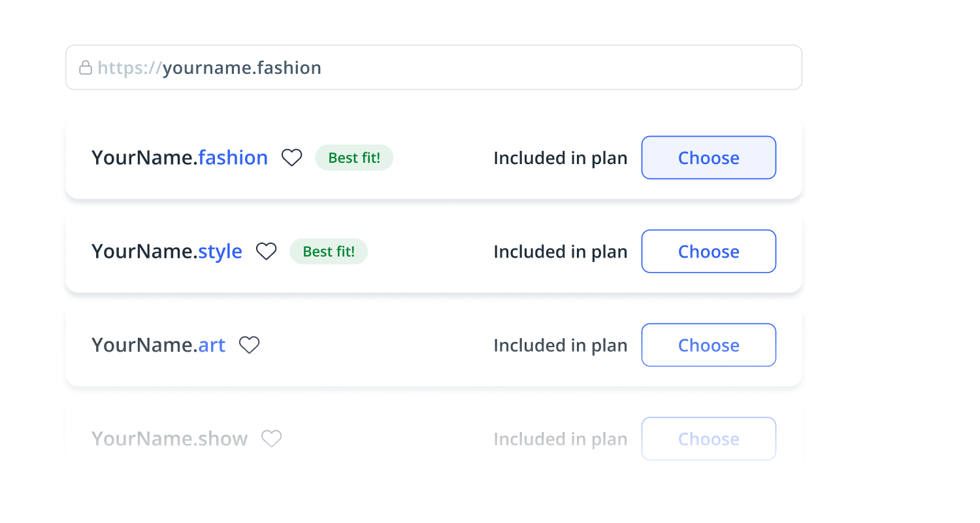980x523 pixels.
Task: Click the 'Best fit!' badge on YourName.fashion
Action: (354, 157)
